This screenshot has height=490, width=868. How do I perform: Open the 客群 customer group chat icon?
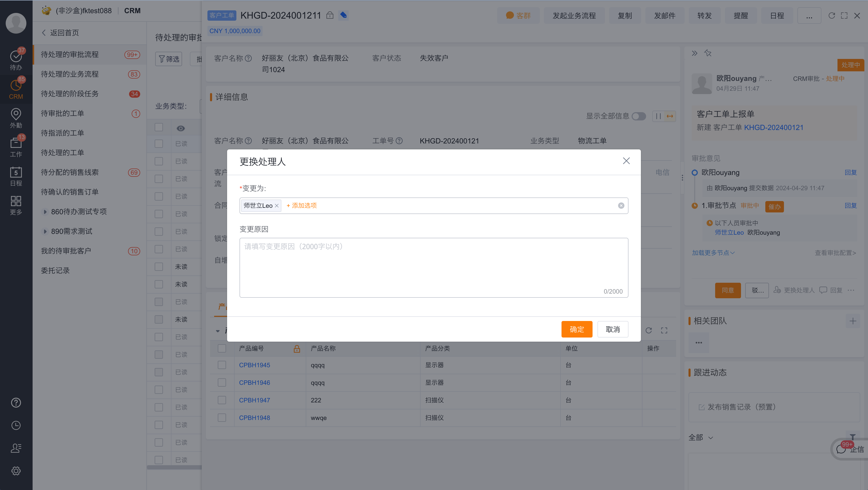(x=510, y=16)
